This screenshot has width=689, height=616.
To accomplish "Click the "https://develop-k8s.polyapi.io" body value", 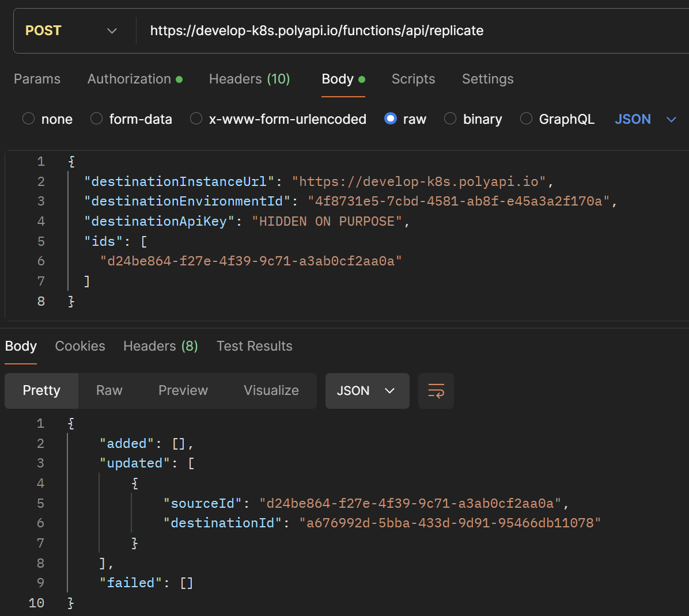I will click(419, 181).
